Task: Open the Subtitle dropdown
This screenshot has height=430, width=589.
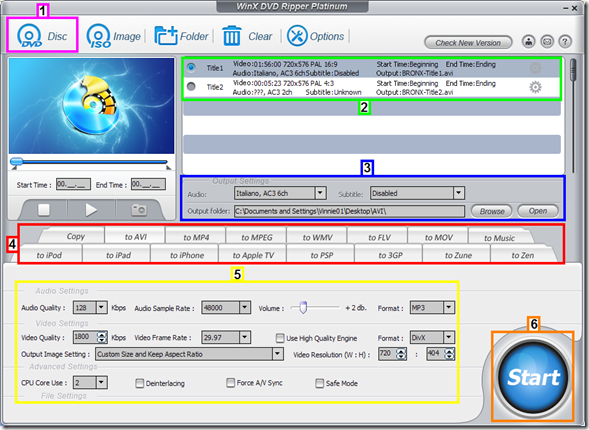Action: [458, 193]
